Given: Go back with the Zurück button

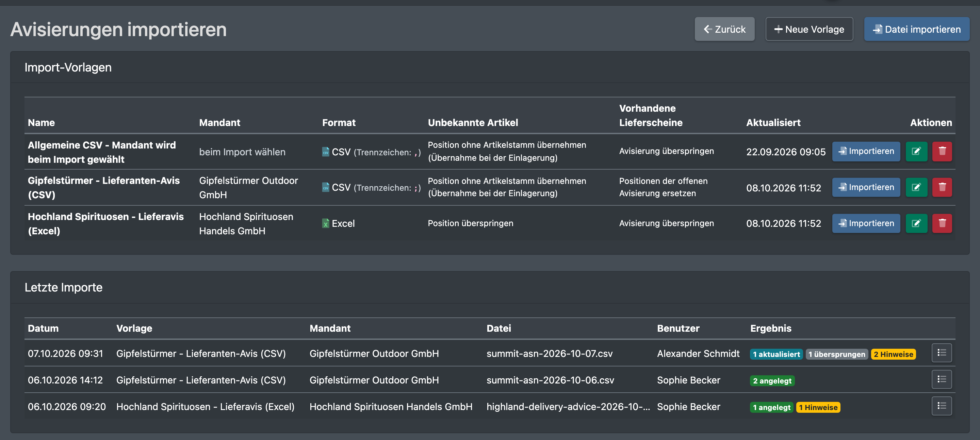Looking at the screenshot, I should [x=724, y=29].
